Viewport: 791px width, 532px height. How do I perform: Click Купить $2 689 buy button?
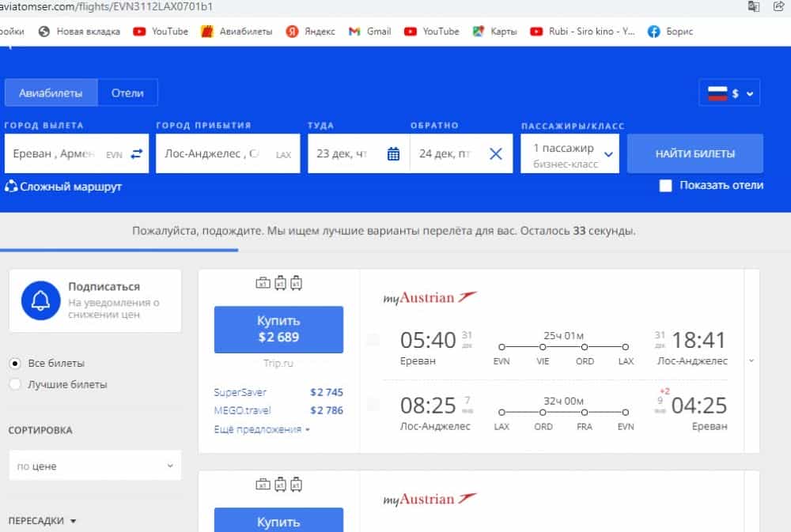point(278,329)
